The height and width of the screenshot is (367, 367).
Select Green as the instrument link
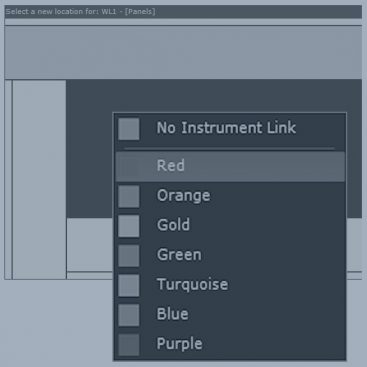click(230, 255)
